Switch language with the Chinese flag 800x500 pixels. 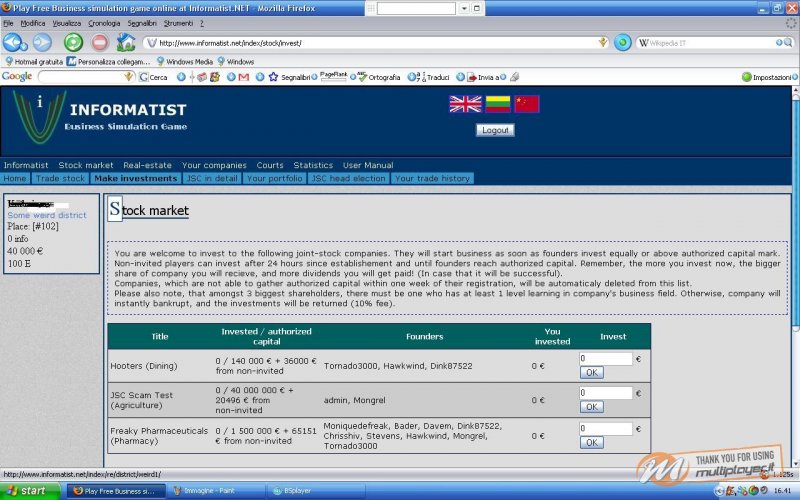527,104
